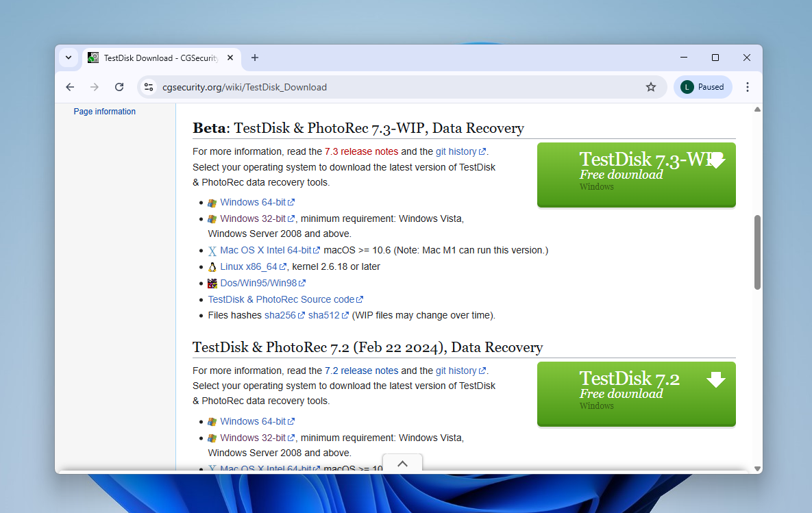Open the sha512 file hashes link

[328, 315]
